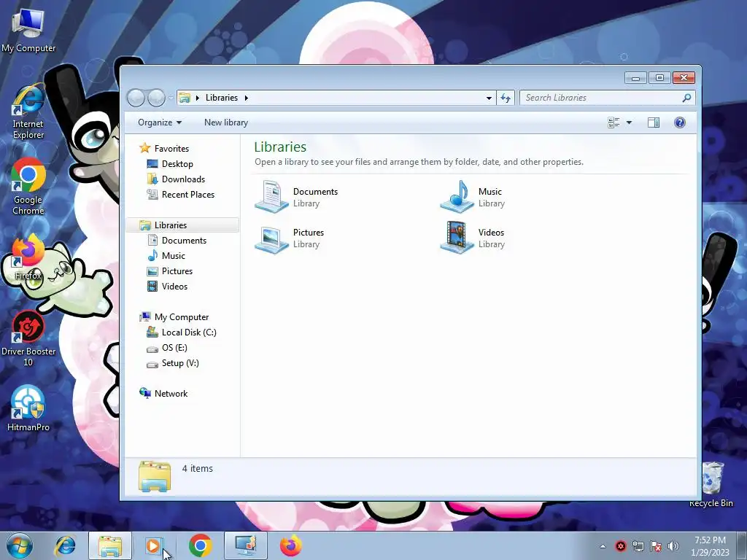Select Recycle Bin desktop icon
The width and height of the screenshot is (747, 560).
[x=712, y=484]
